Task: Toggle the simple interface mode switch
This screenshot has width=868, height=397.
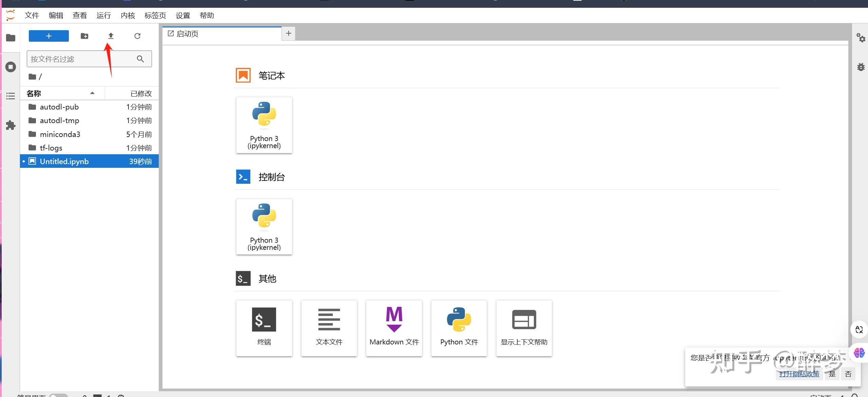Action: click(x=58, y=395)
